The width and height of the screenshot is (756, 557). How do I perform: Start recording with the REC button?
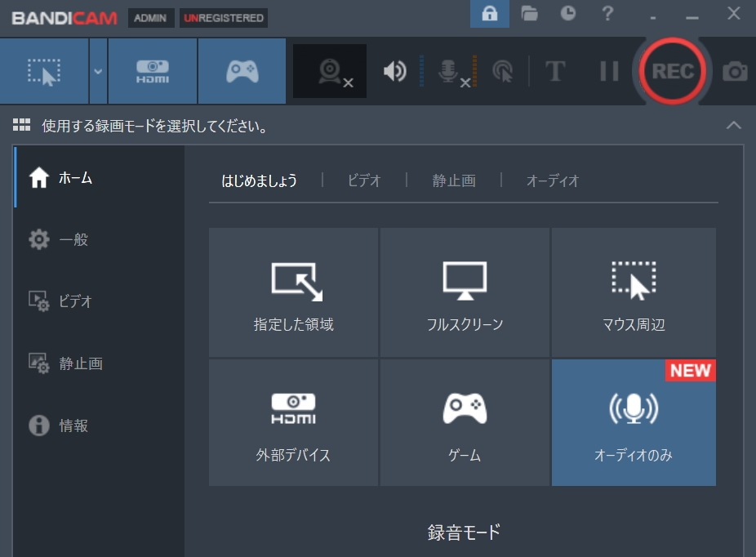point(673,71)
